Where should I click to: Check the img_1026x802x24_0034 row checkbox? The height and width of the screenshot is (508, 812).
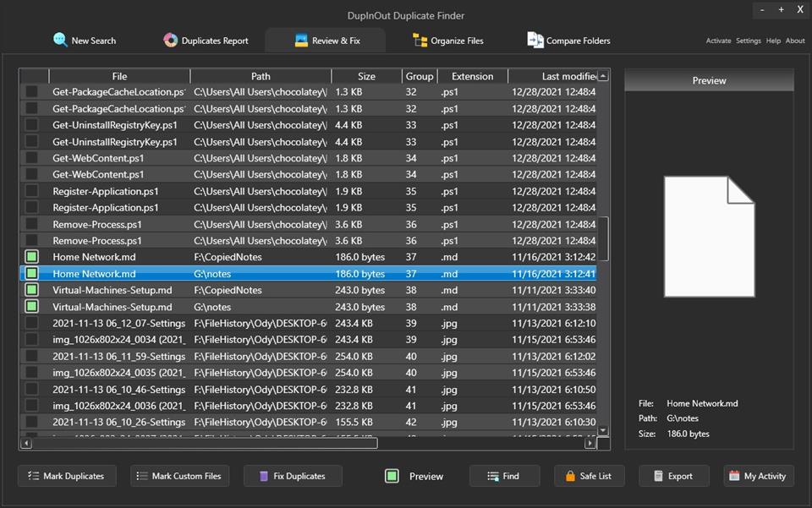(31, 339)
